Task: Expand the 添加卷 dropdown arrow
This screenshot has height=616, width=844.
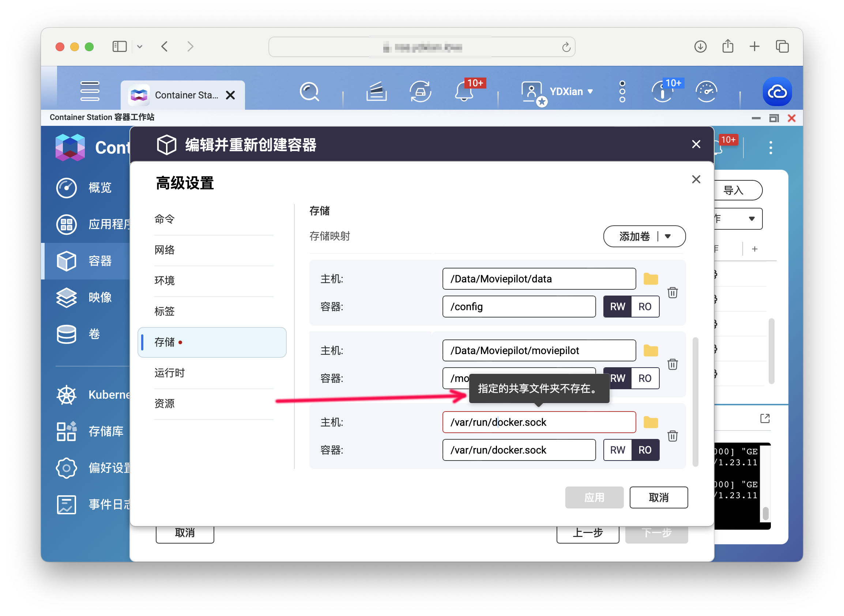Action: coord(668,236)
